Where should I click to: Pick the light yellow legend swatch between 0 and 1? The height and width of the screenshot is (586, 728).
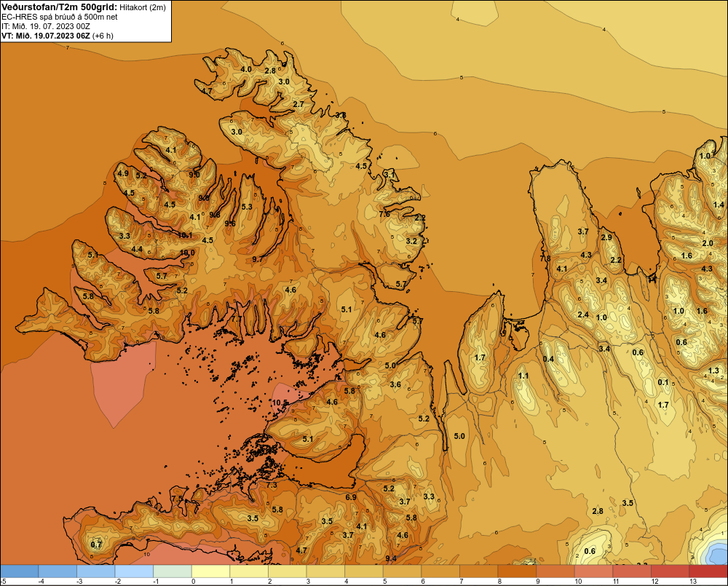coord(211,571)
